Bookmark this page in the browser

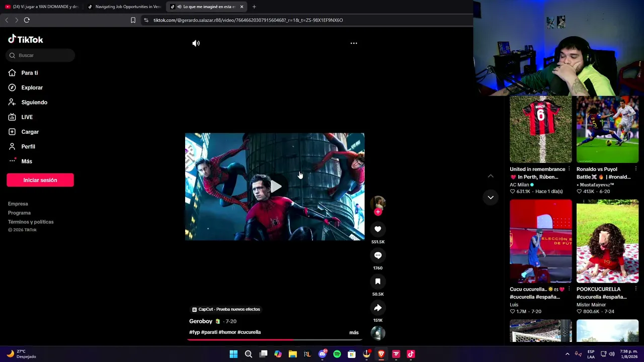point(133,20)
